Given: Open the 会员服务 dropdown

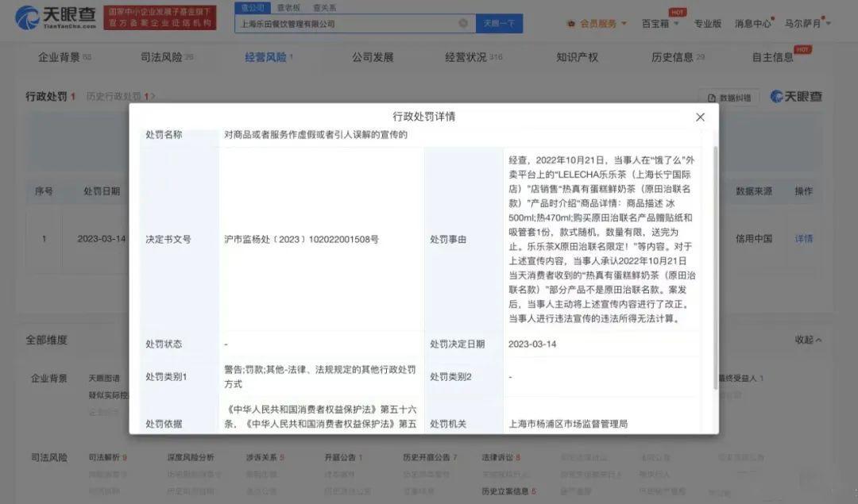Looking at the screenshot, I should tap(597, 24).
